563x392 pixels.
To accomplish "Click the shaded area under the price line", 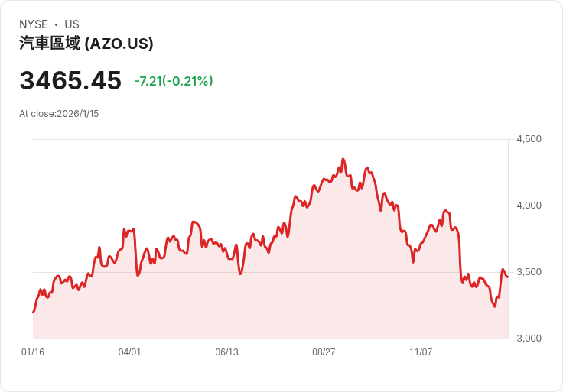I will coord(268,306).
